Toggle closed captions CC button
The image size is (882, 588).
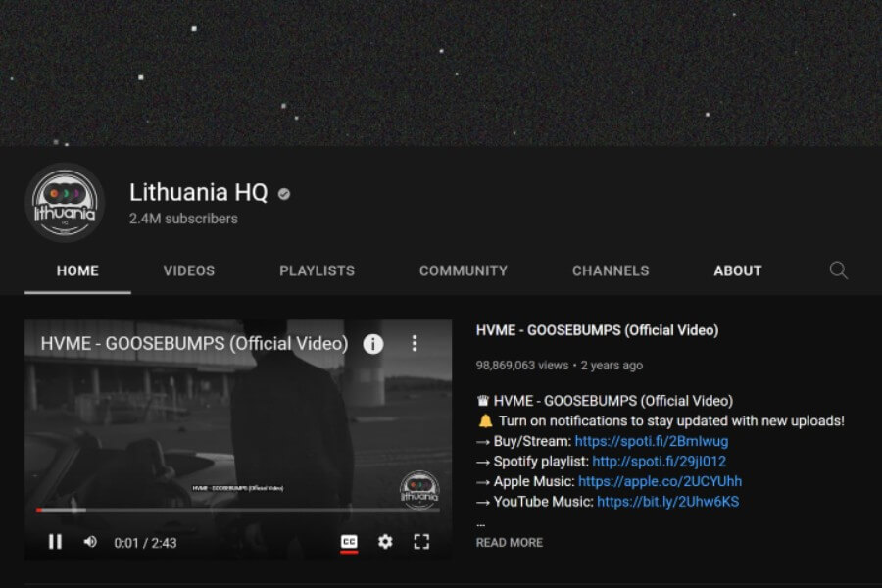tap(349, 542)
